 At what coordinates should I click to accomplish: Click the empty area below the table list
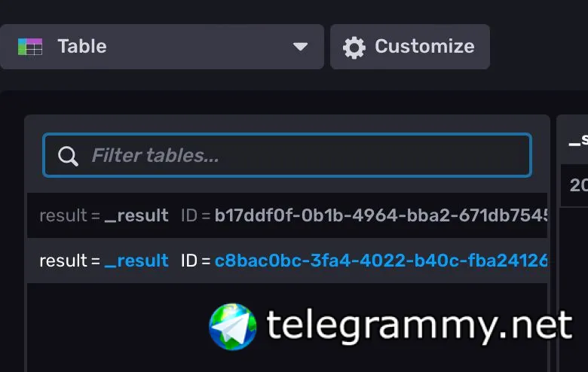point(113,331)
